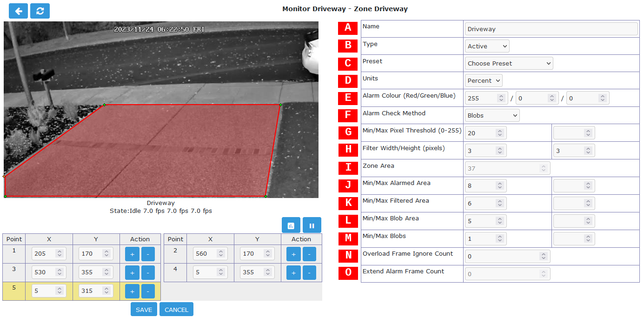
Task: Click Max Blobs field
Action: click(x=574, y=238)
